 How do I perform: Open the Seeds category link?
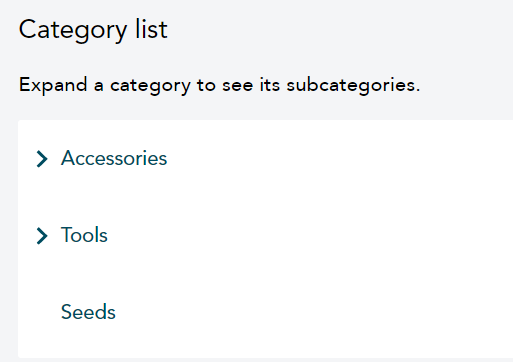88,312
